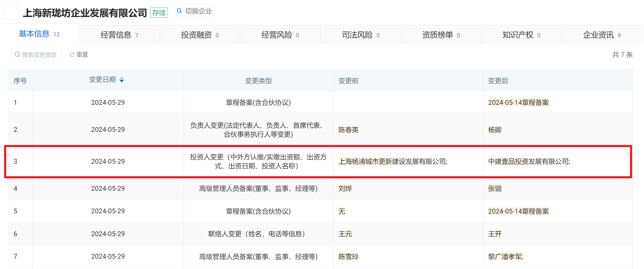Viewport: 644px width, 269px height.
Task: Switch to 经营信息 tab
Action: pos(119,35)
